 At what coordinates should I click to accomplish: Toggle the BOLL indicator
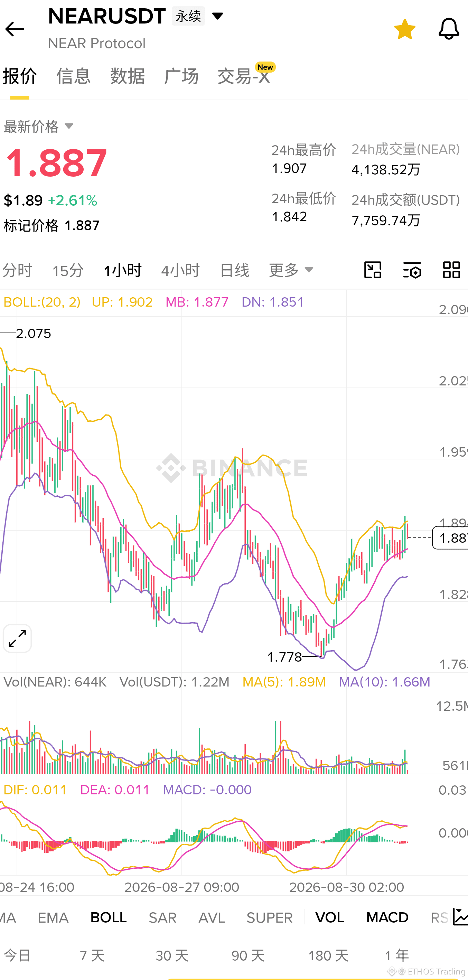tap(109, 918)
